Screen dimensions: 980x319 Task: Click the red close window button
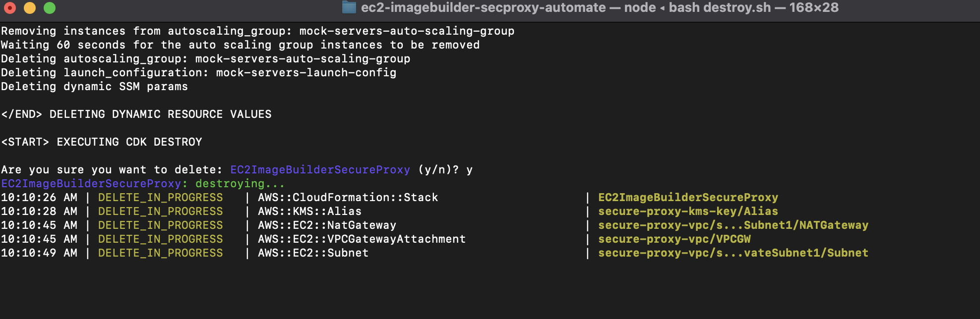click(x=10, y=8)
